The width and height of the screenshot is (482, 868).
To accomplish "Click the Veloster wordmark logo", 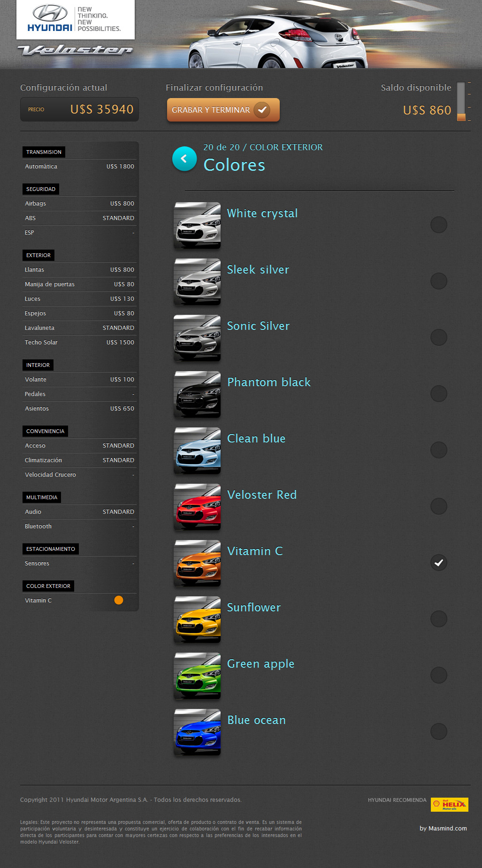I will (x=75, y=50).
